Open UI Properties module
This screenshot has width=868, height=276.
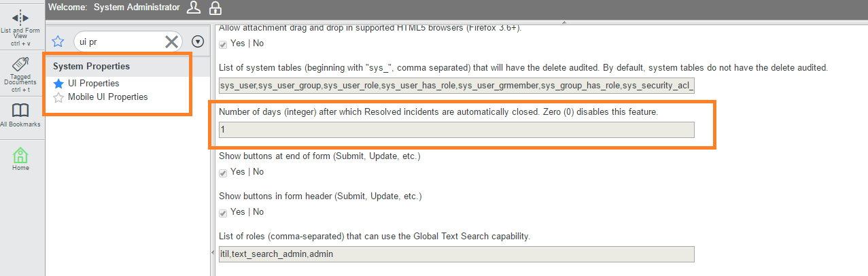click(x=94, y=84)
